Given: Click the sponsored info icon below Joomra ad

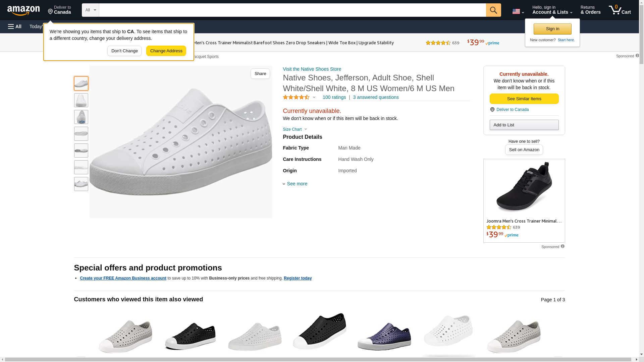Looking at the screenshot, I should click(x=562, y=246).
